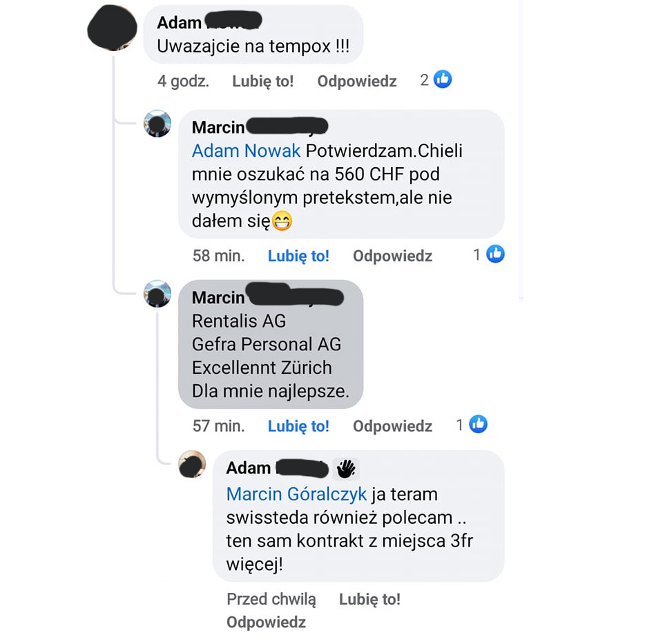Open Adam's avatar beside the swissteda reply

click(x=192, y=464)
